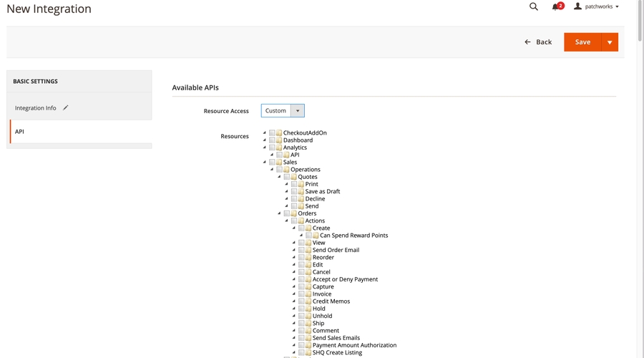Click the pencil icon beside Integration Info
This screenshot has width=644, height=358.
point(66,107)
